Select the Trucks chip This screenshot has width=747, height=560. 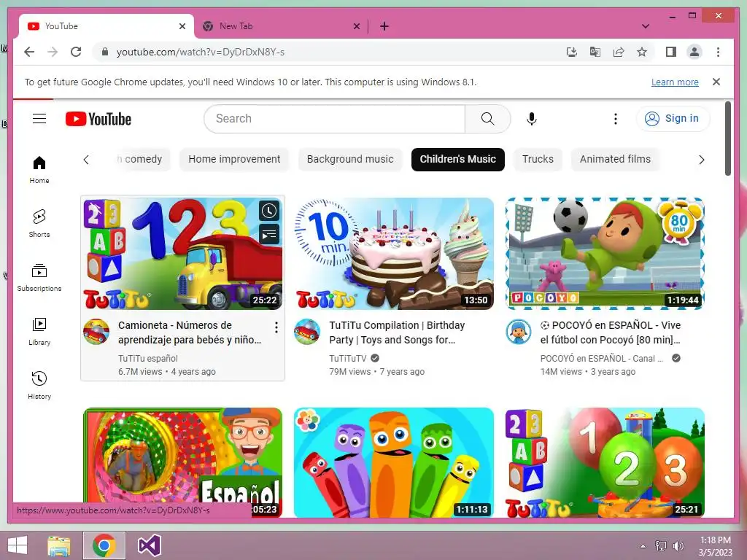[x=538, y=159]
